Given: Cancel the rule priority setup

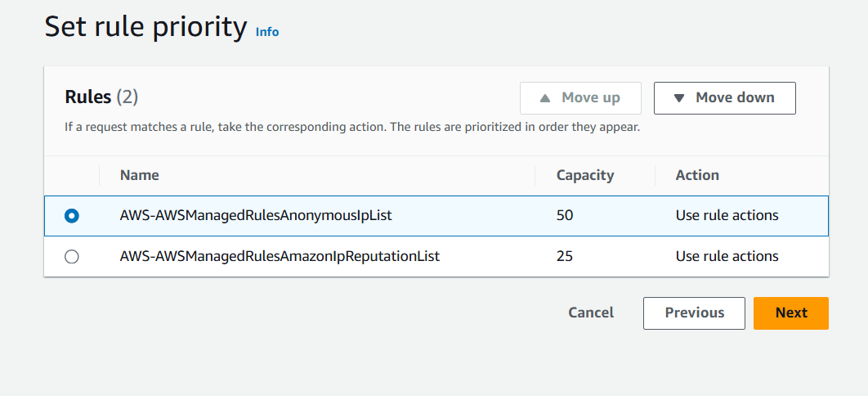Looking at the screenshot, I should (x=591, y=313).
